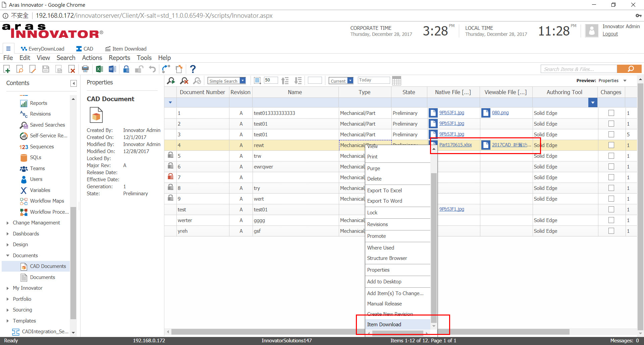
Task: Click the Delete item red X icon
Action: 72,69
